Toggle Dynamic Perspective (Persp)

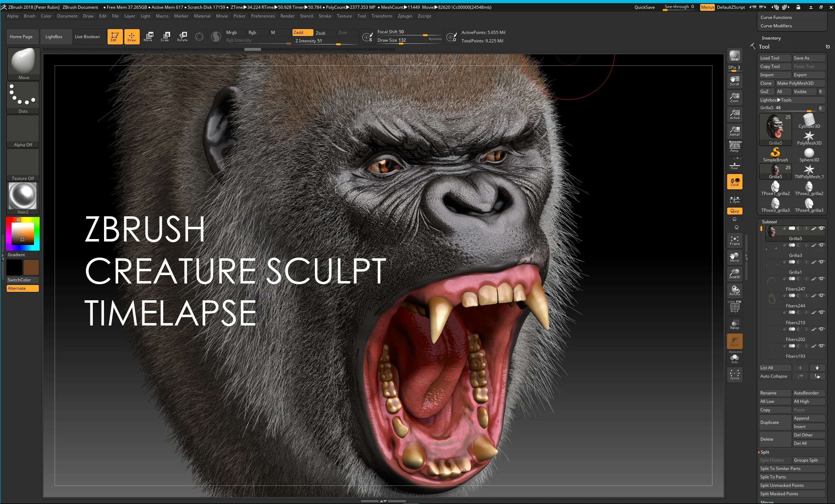point(734,147)
